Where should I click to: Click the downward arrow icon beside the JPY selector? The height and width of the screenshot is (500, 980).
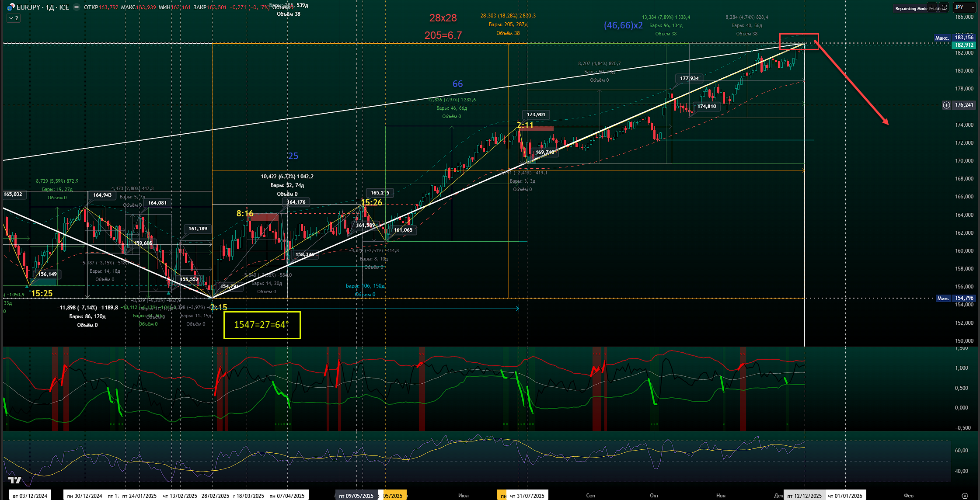932,7
